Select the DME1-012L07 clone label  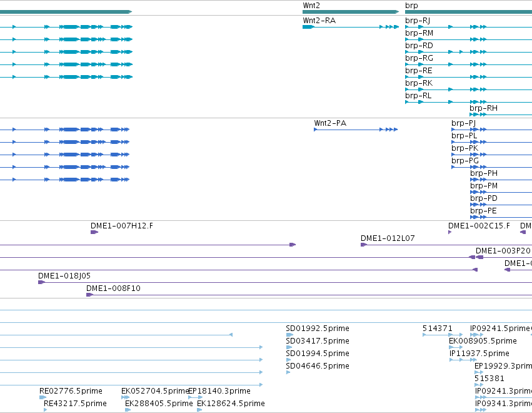[388, 238]
